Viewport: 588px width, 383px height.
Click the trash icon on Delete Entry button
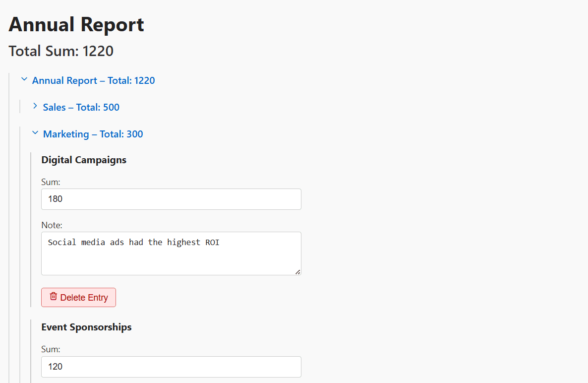[x=53, y=297]
